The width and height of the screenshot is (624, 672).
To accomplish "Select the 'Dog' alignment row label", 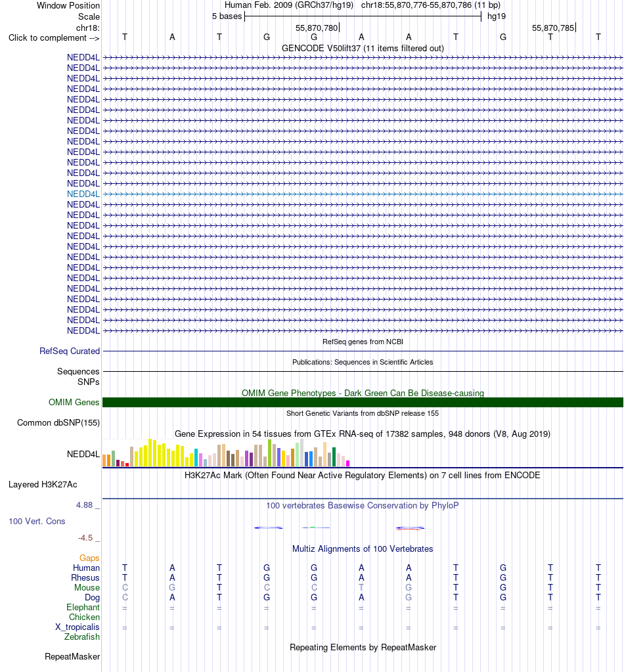I will pos(92,597).
